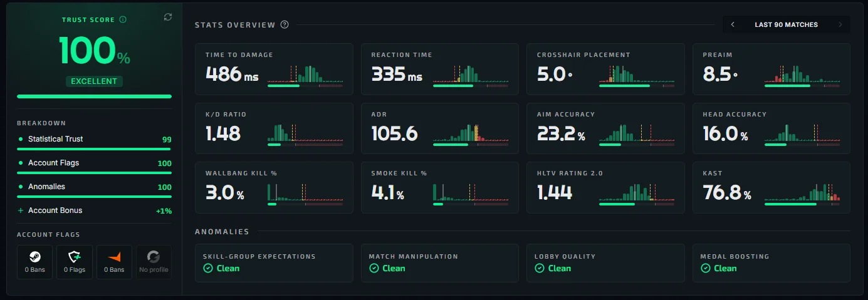Image resolution: width=868 pixels, height=300 pixels.
Task: Open the Last 90 Matches selector
Action: coord(786,25)
